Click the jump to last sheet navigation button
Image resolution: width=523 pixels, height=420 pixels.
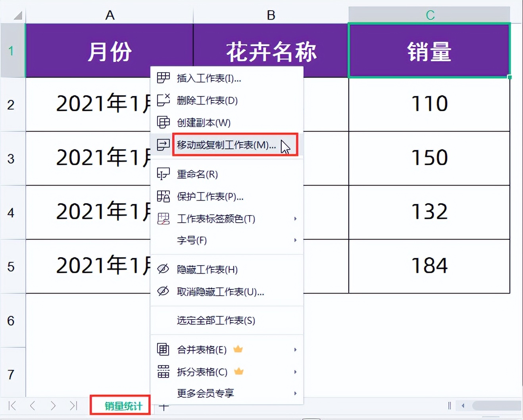[x=73, y=406]
